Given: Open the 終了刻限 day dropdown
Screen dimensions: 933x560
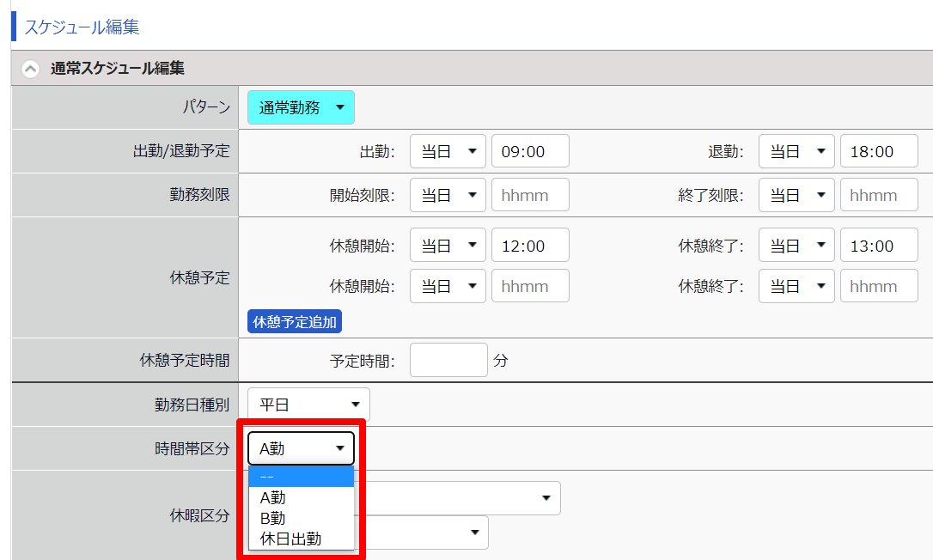Looking at the screenshot, I should [x=796, y=195].
